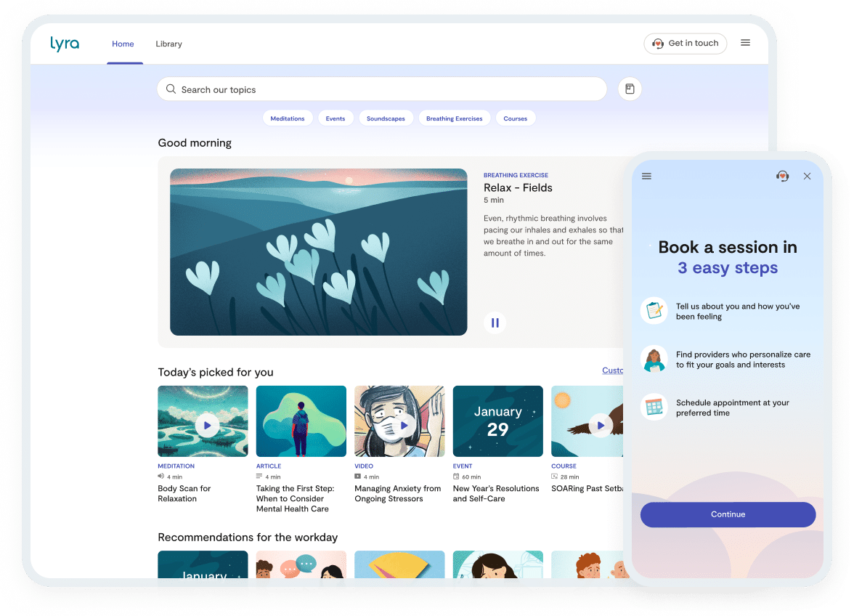Open the booking panel's hamburger menu
The image size is (854, 616).
pos(646,176)
